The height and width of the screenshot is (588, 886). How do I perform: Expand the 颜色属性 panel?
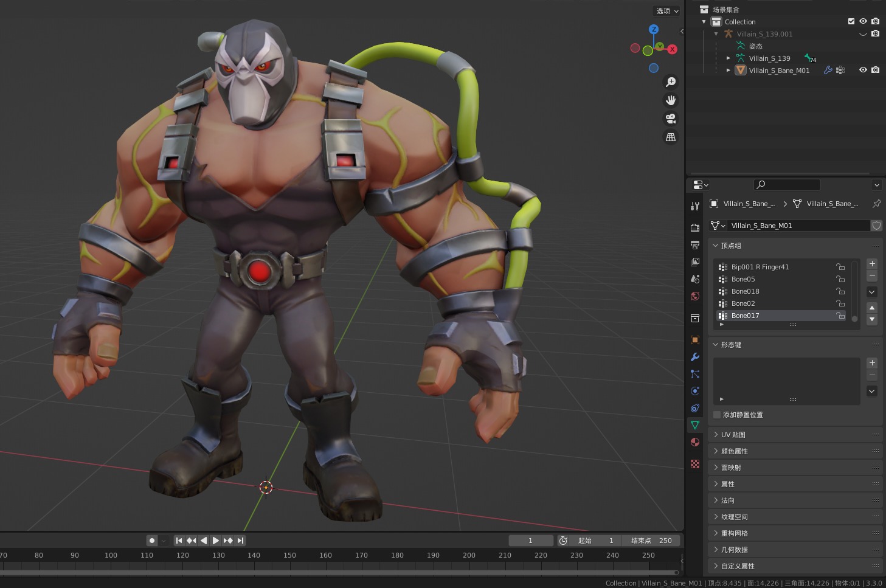click(x=716, y=451)
